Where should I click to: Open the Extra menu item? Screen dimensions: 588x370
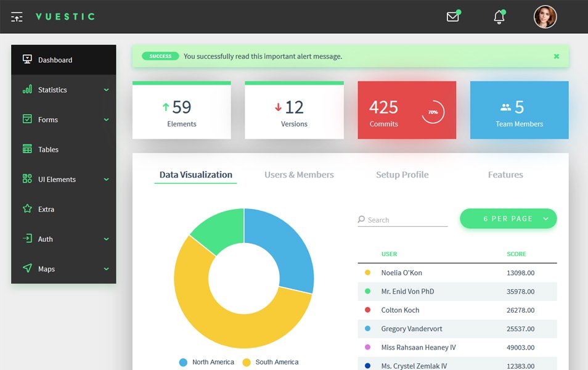click(63, 209)
